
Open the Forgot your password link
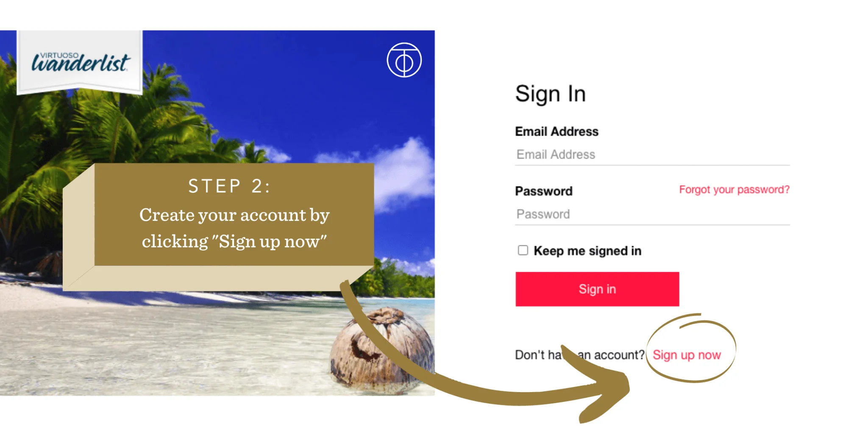734,189
